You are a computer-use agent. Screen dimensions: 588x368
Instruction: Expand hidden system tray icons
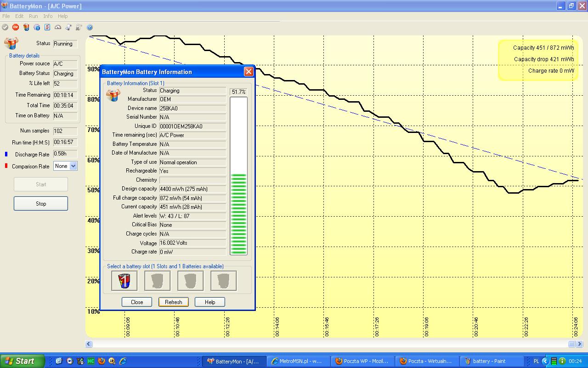(545, 361)
